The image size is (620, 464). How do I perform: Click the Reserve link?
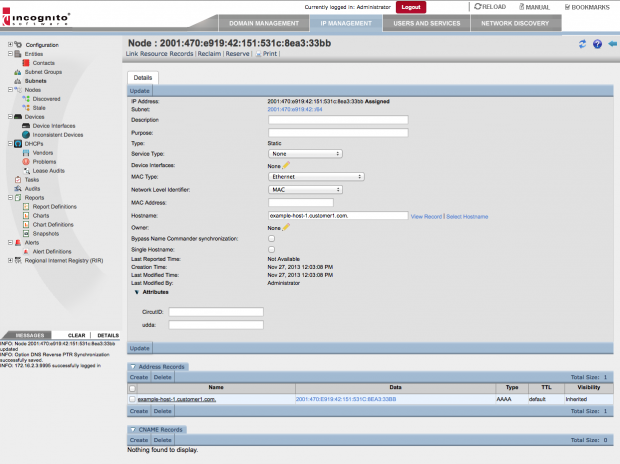pos(237,54)
